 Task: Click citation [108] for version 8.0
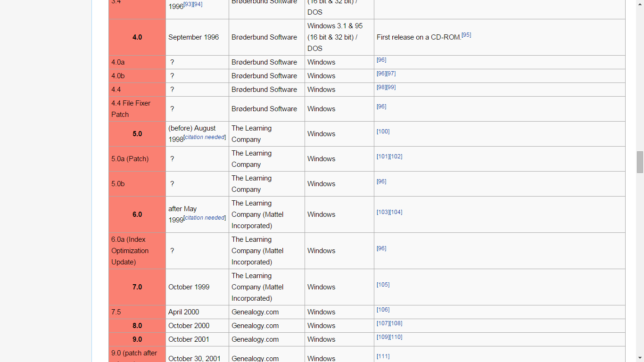[x=397, y=323]
